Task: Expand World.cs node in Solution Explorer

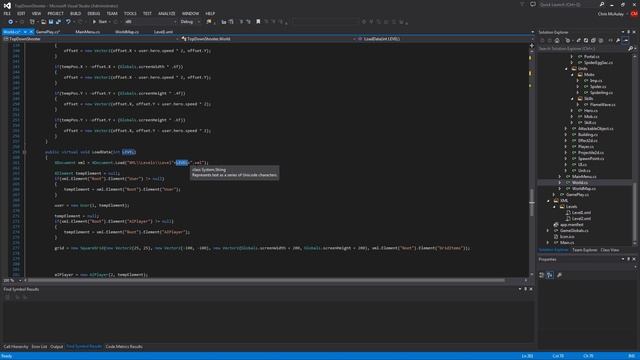Action: coord(560,182)
